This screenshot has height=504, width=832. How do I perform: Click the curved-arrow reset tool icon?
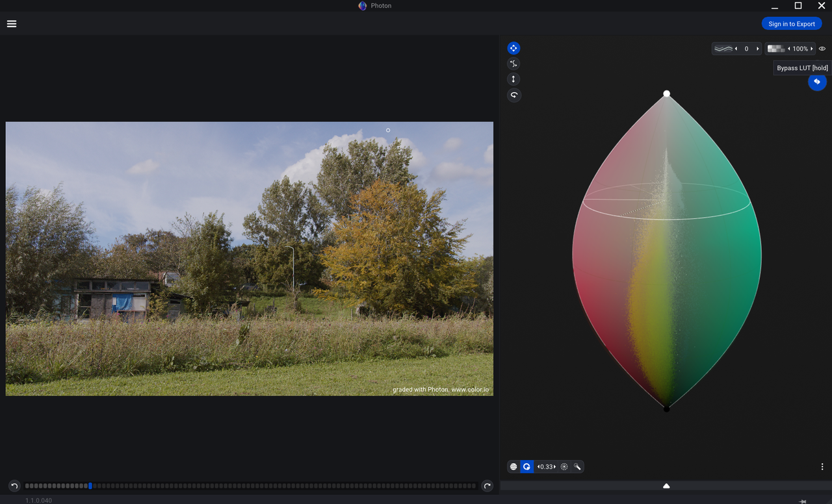coord(513,95)
